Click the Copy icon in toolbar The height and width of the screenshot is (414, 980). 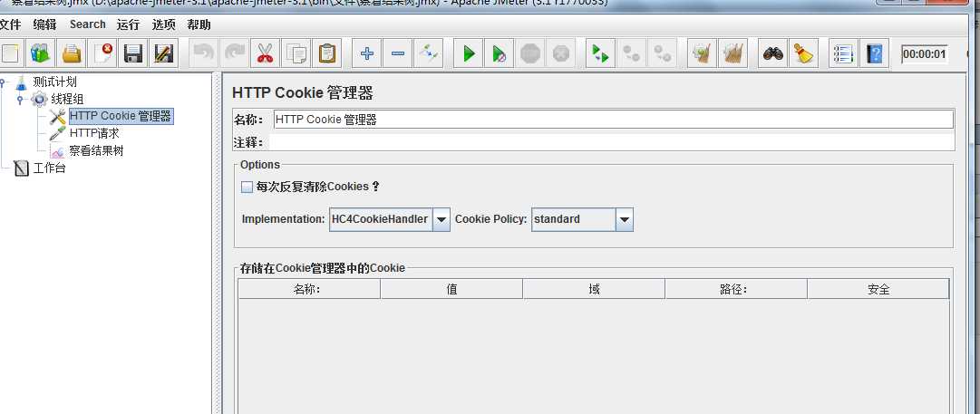296,53
